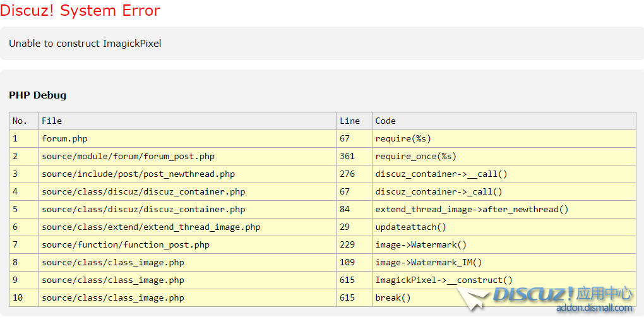Select the 'forum.php' file cell
The width and height of the screenshot is (644, 324).
click(x=188, y=139)
